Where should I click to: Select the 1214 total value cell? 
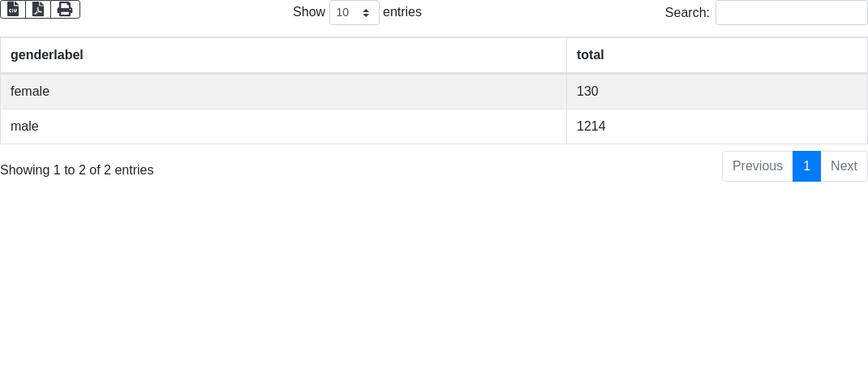(717, 127)
